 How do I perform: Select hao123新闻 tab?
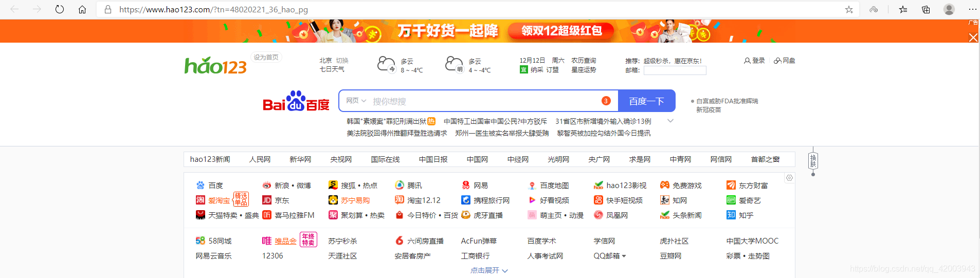[x=210, y=159]
